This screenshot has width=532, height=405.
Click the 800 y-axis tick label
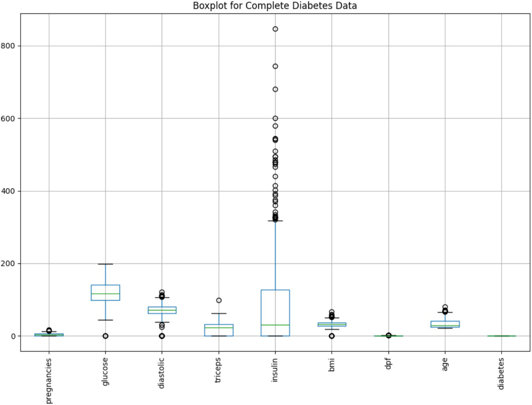8,46
